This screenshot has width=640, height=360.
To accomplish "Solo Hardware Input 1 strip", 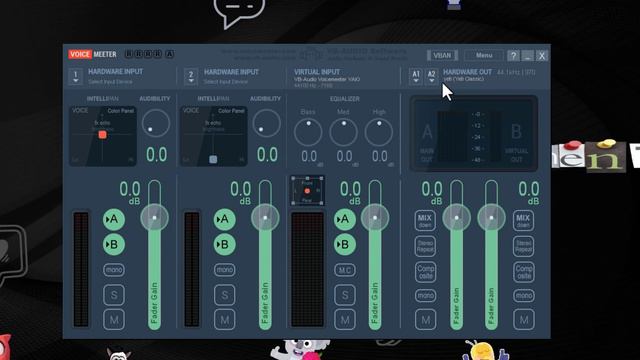I will pos(114,295).
